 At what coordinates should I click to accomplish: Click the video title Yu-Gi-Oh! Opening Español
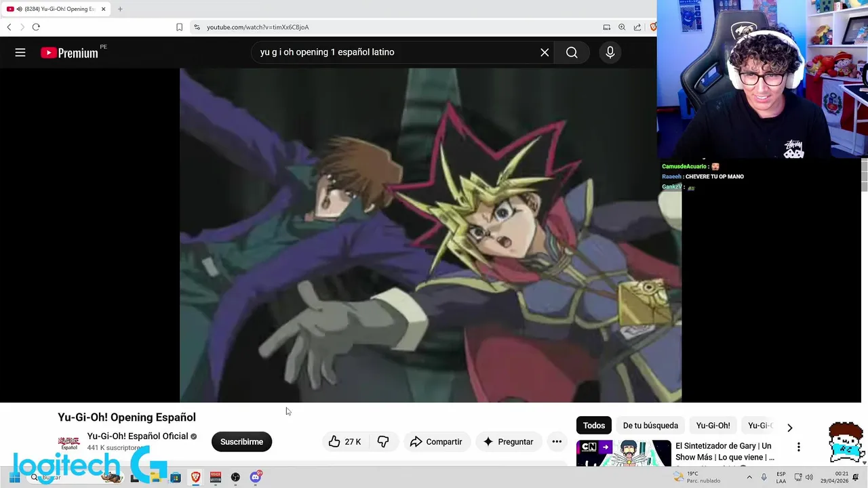pos(127,418)
